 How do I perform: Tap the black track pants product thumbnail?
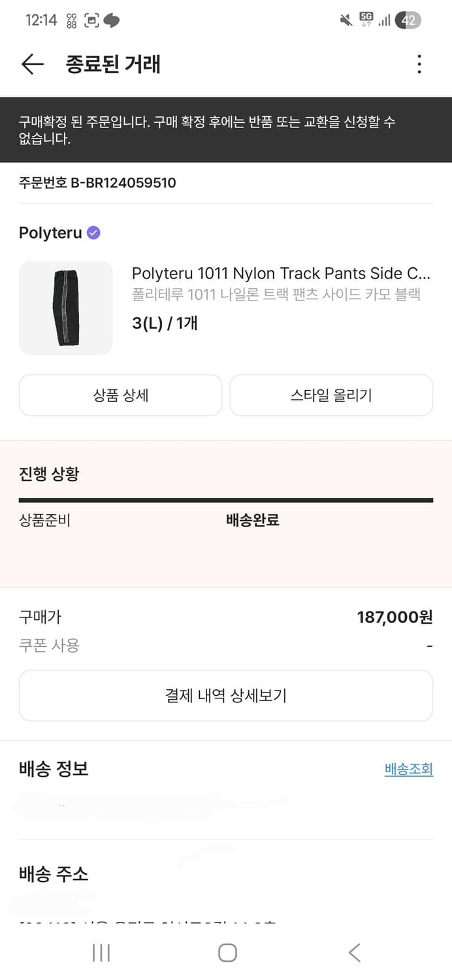point(66,307)
